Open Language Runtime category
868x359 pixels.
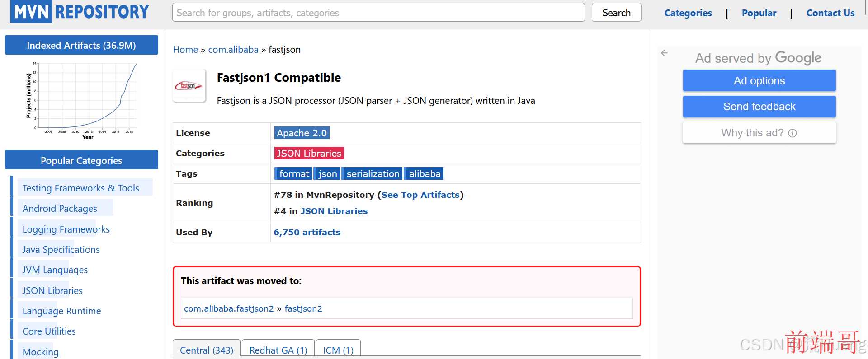click(x=61, y=311)
